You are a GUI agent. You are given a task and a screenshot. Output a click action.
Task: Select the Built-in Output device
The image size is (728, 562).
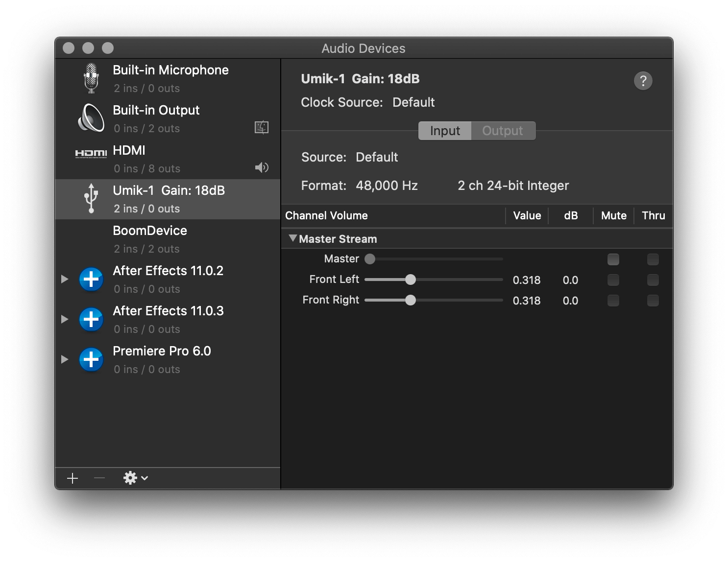tap(168, 119)
